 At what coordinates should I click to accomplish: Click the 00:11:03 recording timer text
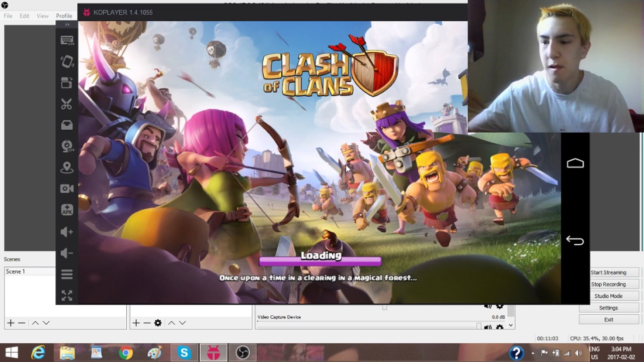coord(547,339)
